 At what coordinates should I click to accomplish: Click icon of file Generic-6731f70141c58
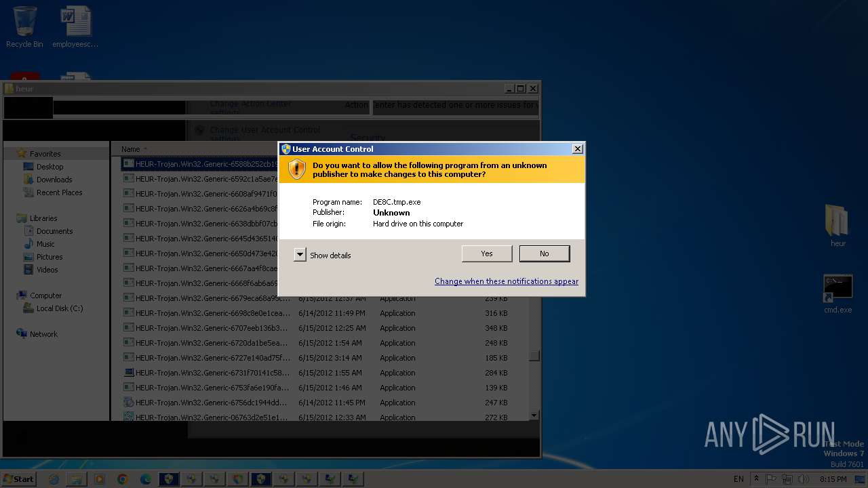click(129, 373)
